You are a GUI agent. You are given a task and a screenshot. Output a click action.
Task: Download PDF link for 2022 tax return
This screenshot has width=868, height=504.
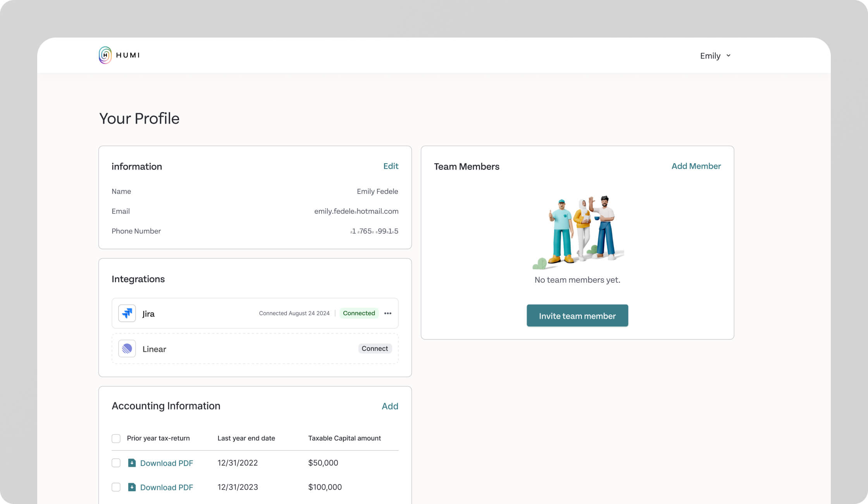[x=167, y=463]
